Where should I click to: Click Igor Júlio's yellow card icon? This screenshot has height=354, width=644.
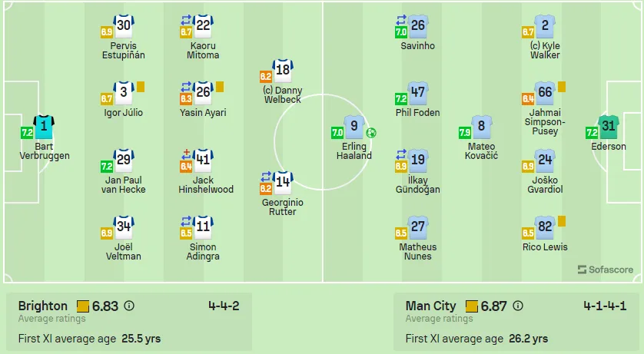pyautogui.click(x=141, y=87)
